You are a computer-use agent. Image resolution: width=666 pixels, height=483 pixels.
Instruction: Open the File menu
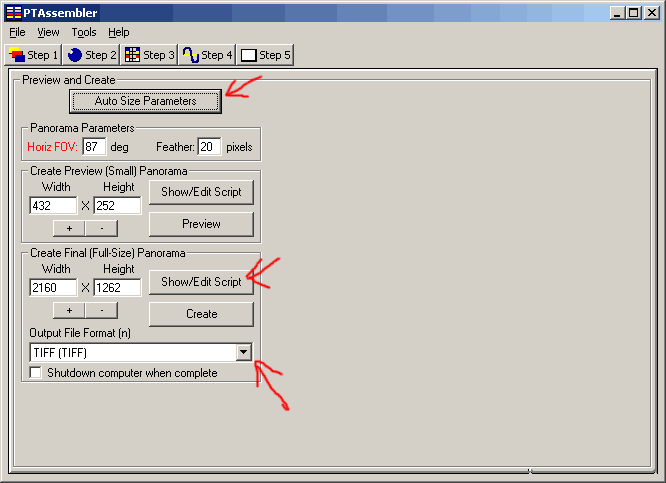(17, 32)
